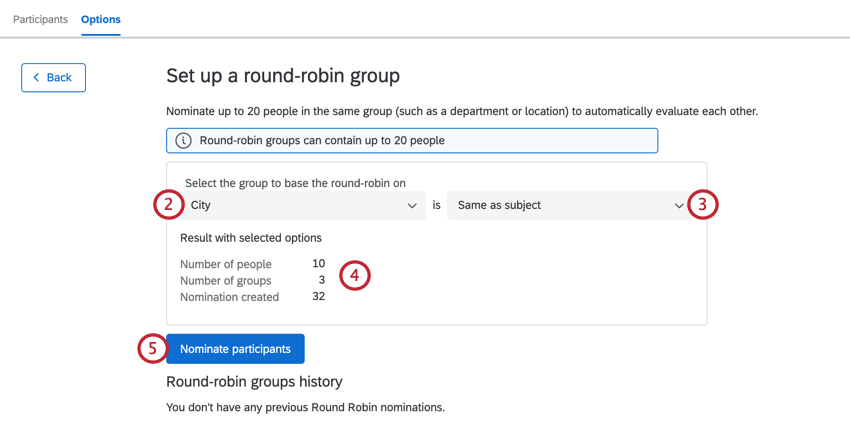Click the info icon in the banner

183,141
